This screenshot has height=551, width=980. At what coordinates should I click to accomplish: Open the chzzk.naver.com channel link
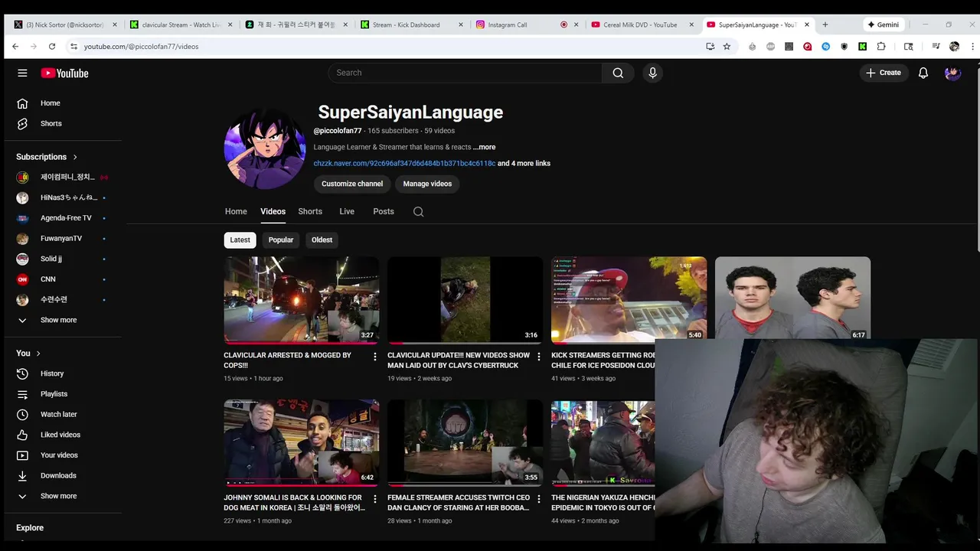(404, 163)
